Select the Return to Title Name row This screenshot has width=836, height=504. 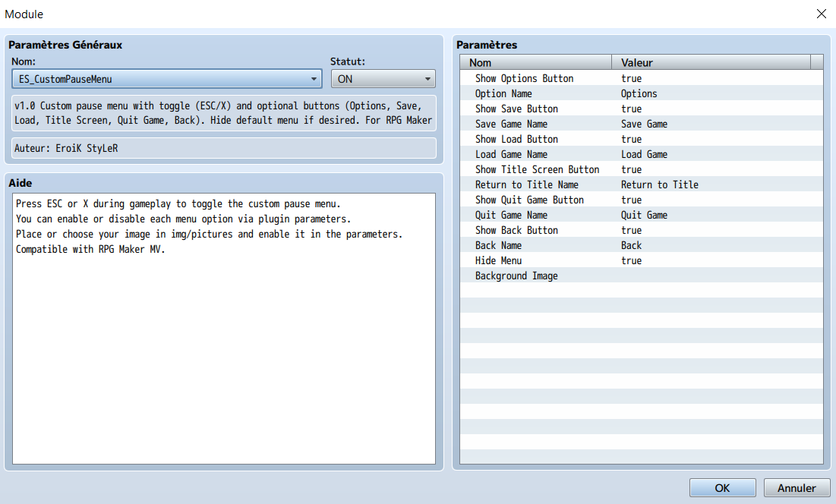point(642,184)
